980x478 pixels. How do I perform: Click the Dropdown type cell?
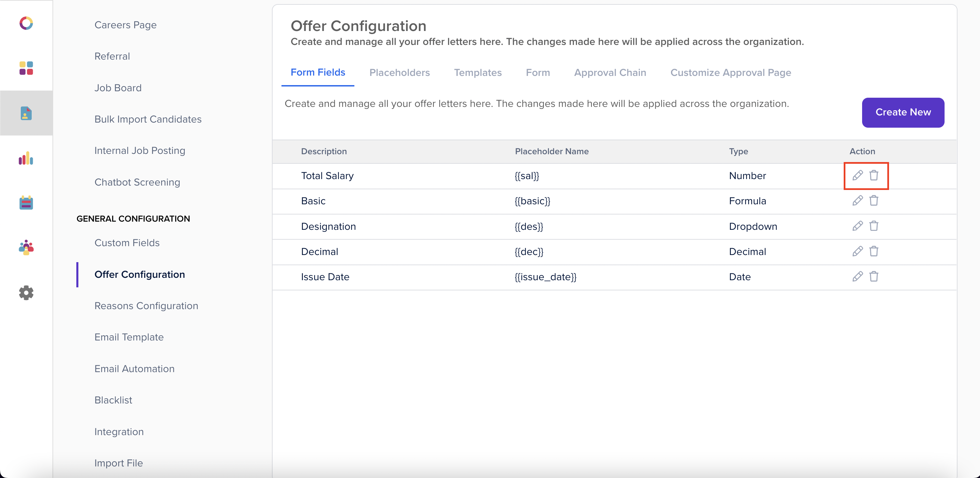pyautogui.click(x=753, y=226)
